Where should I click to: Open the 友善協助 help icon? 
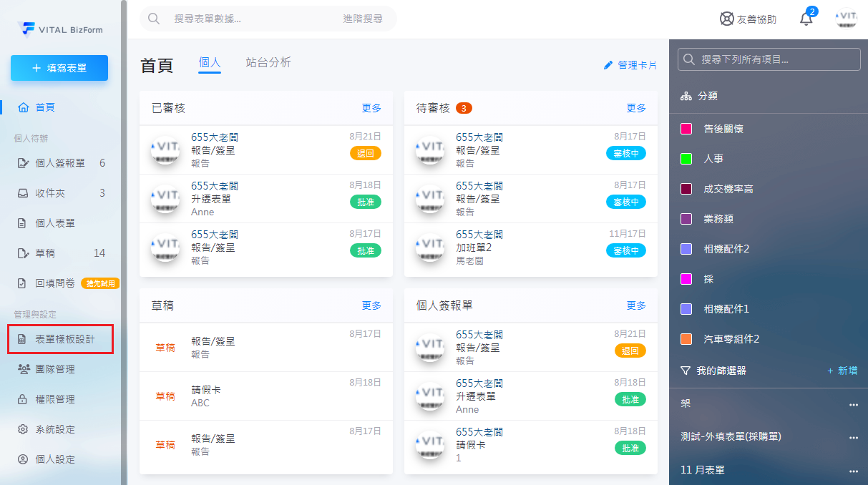tap(727, 19)
